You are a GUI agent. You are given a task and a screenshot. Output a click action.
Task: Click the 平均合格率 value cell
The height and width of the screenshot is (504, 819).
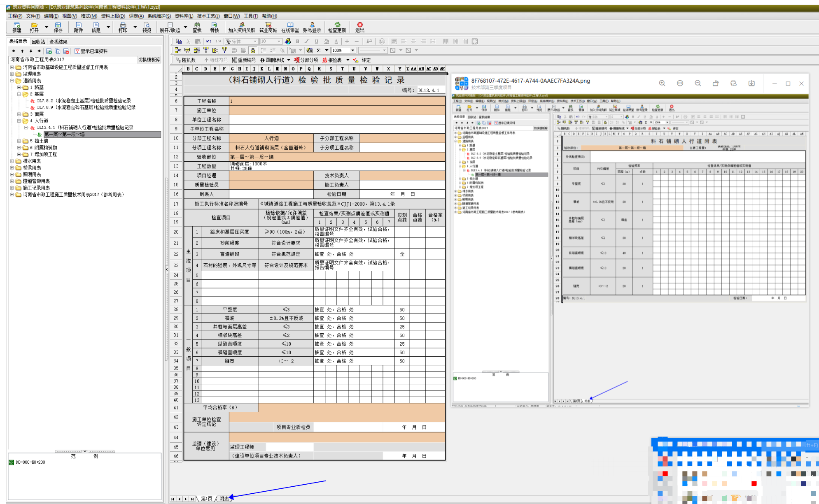[351, 407]
